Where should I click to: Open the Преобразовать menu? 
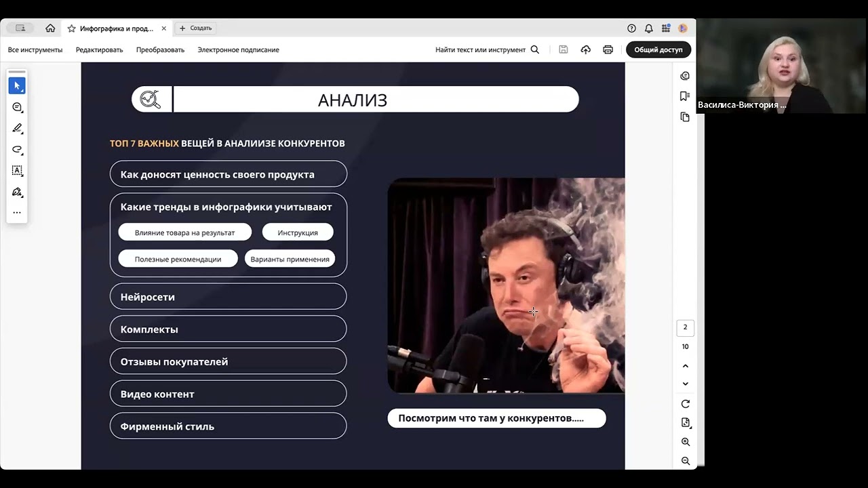click(160, 49)
